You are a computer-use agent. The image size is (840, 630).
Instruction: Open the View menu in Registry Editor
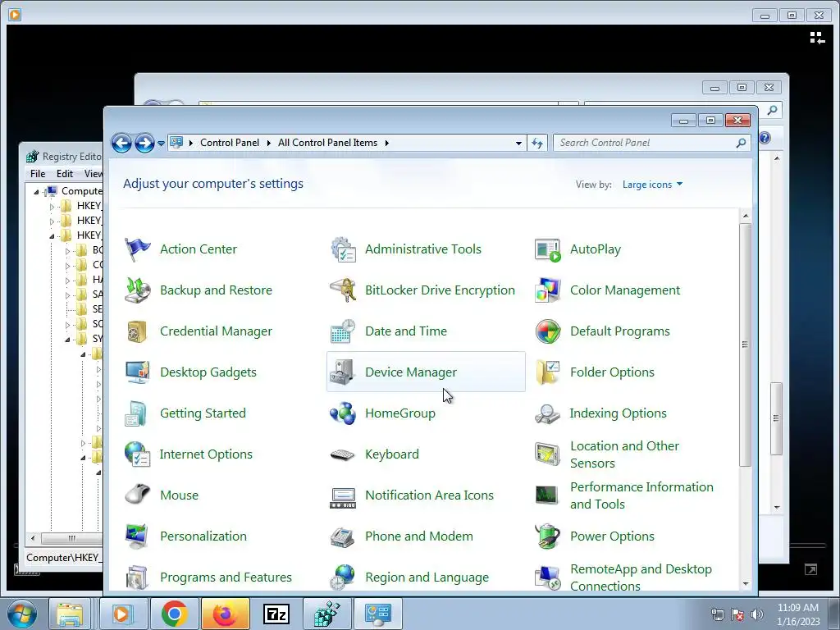94,174
